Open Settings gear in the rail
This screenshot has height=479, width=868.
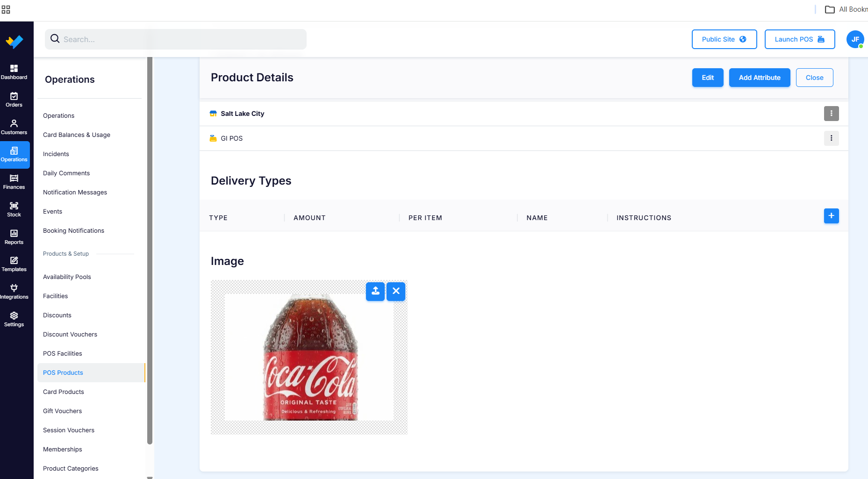pos(14,320)
